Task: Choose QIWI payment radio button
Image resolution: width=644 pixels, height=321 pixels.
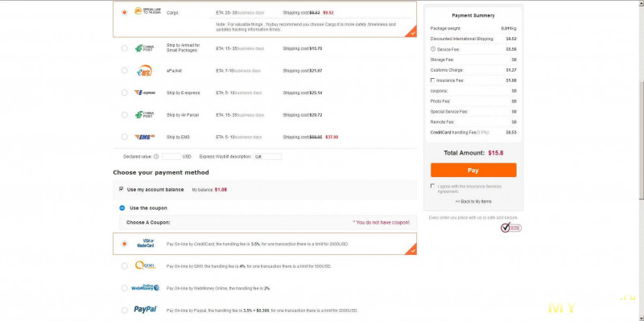Action: 125,266
